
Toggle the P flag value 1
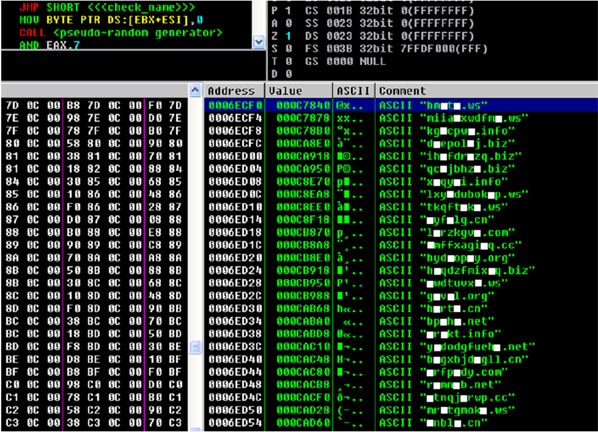(x=288, y=11)
